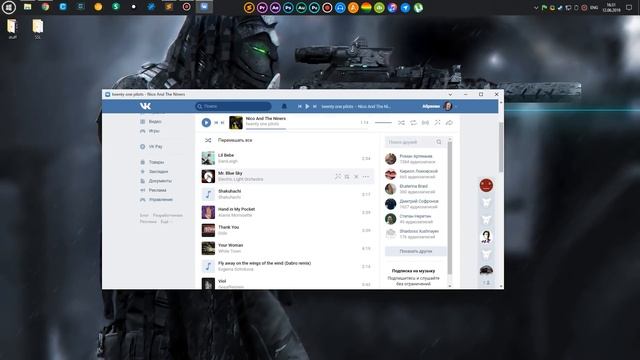Click the window's main vertical scrollbar
The height and width of the screenshot is (360, 640).
click(501, 147)
